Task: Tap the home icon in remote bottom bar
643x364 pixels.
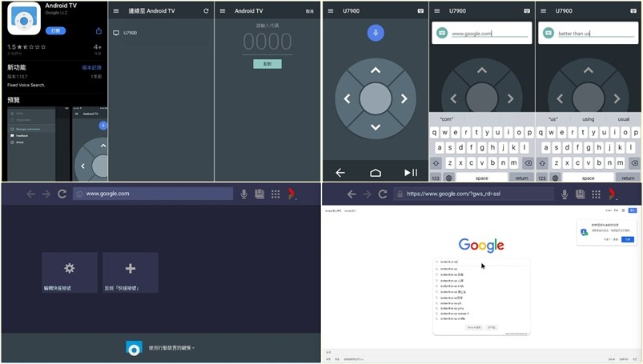Action: tap(376, 173)
